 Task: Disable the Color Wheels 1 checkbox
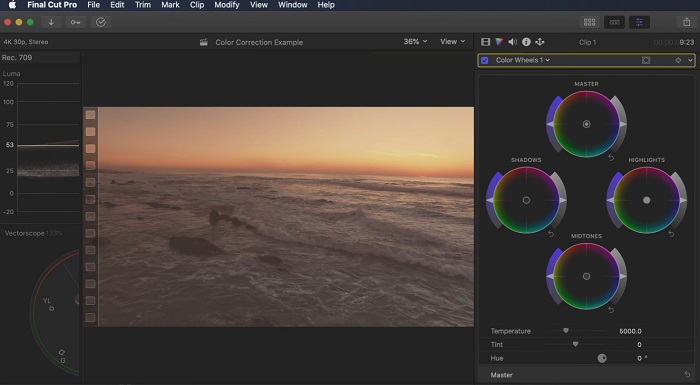485,60
